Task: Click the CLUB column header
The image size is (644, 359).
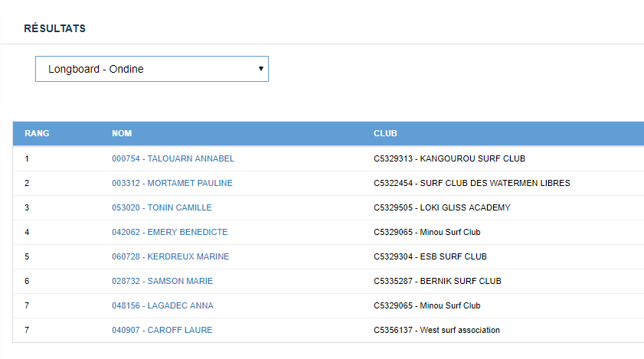Action: pos(385,133)
